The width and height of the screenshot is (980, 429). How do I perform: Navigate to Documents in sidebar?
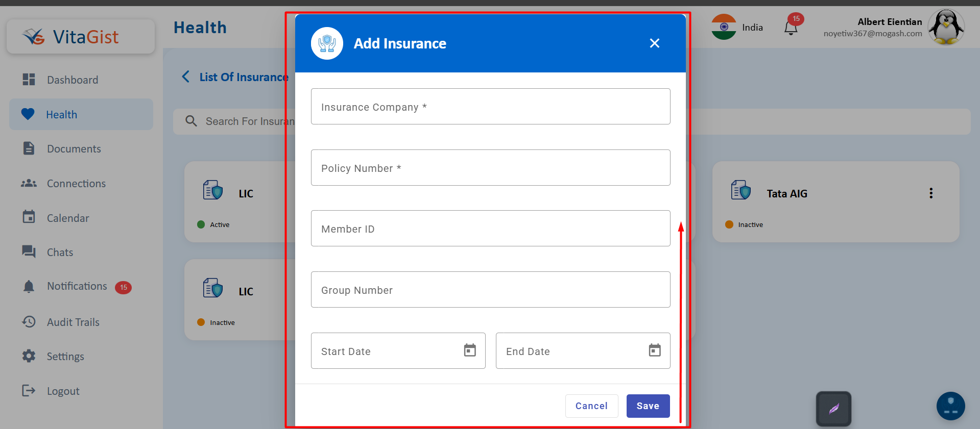pos(74,149)
